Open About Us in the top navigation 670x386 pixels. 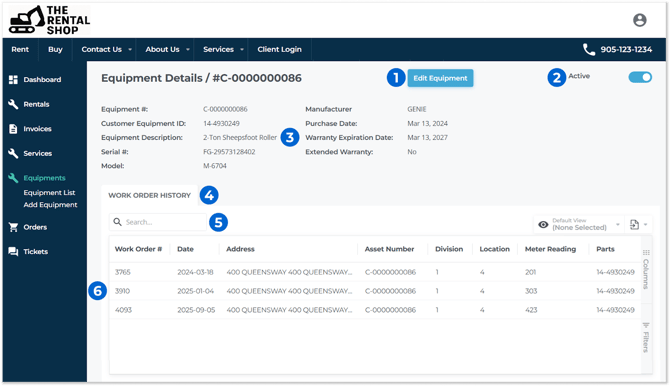pos(162,50)
